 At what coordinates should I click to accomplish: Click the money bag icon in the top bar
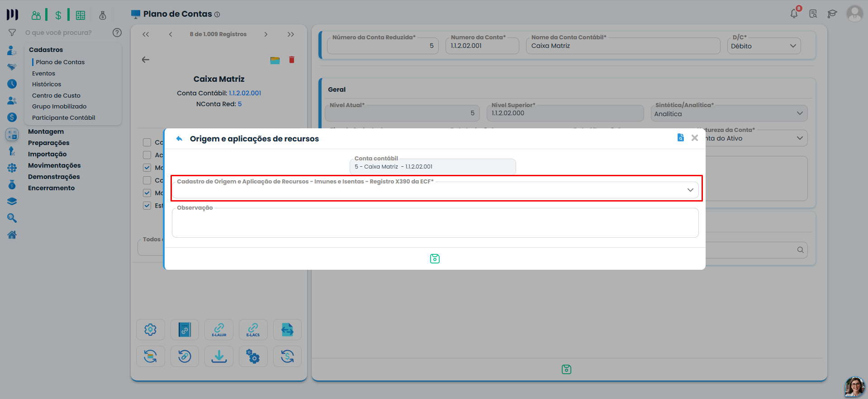(103, 15)
